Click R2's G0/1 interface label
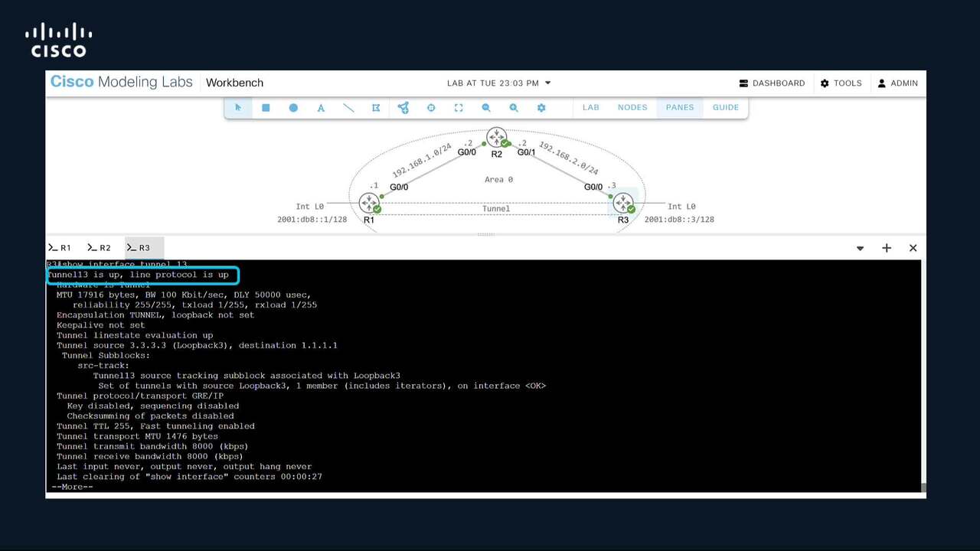The height and width of the screenshot is (551, 980). (527, 152)
